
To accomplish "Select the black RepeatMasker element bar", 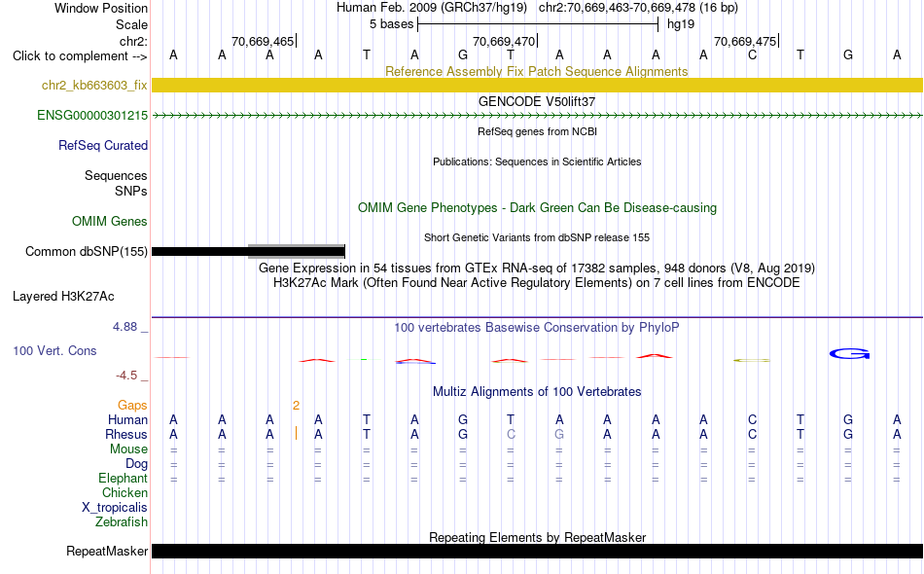I will pyautogui.click(x=537, y=551).
